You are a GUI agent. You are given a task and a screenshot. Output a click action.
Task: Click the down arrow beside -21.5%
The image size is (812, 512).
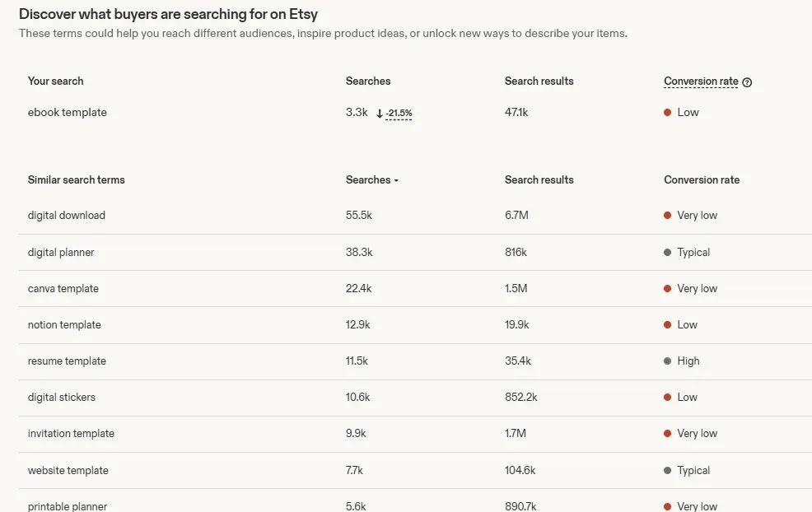380,114
